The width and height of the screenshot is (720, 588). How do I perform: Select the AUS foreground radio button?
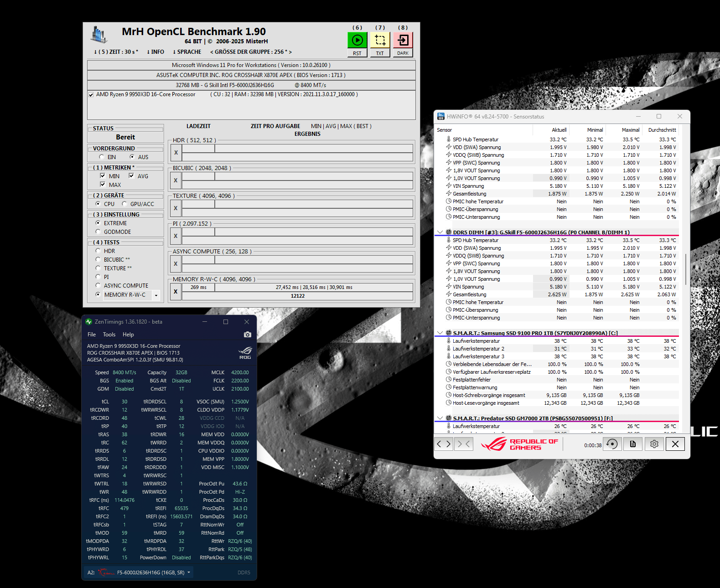coord(132,157)
